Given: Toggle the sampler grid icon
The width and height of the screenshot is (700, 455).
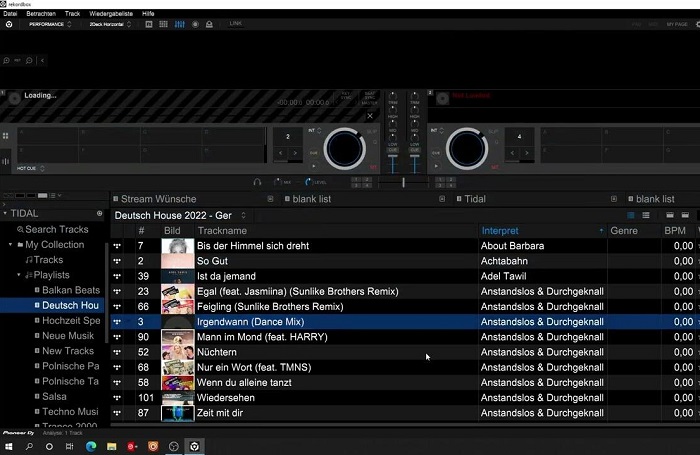Looking at the screenshot, I should (x=163, y=24).
